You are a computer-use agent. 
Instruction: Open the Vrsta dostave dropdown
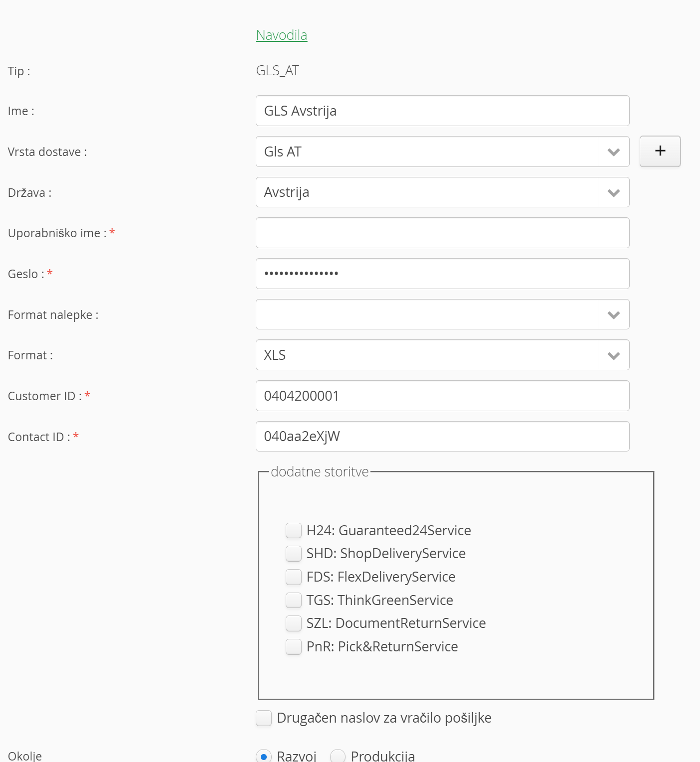click(x=442, y=152)
